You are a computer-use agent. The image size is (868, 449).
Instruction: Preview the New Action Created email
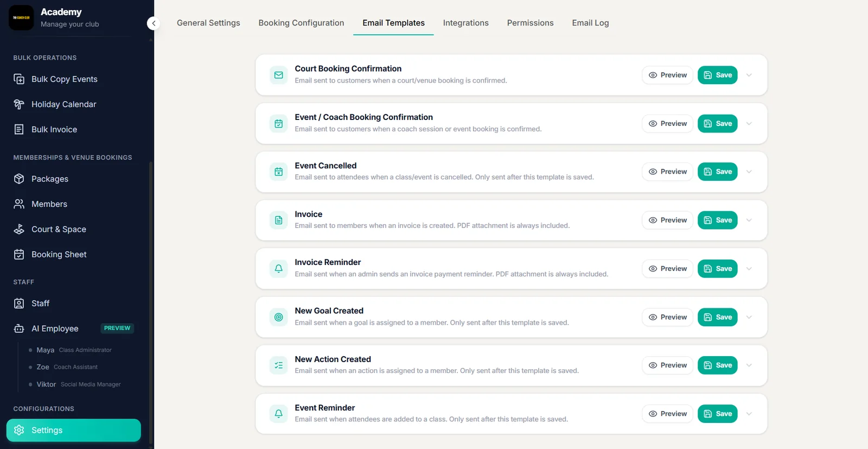tap(667, 365)
